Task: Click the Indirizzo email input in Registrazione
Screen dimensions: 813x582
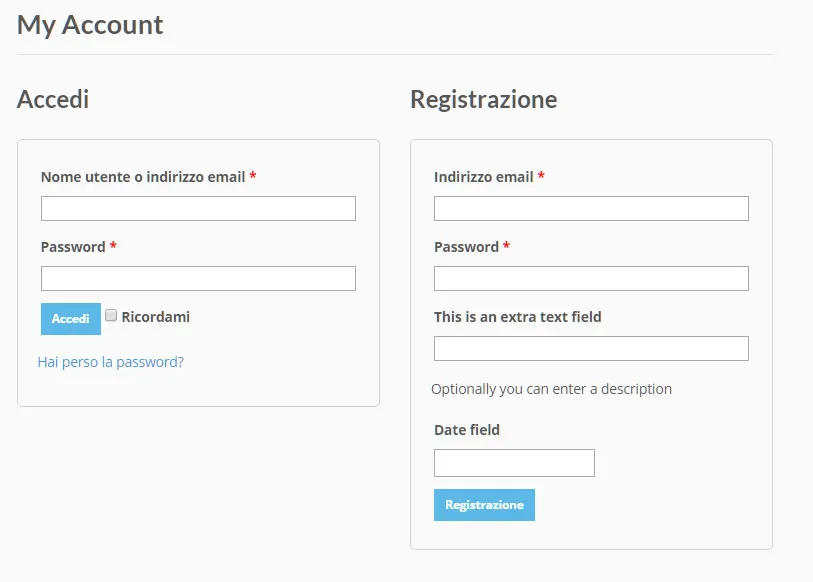Action: (591, 208)
